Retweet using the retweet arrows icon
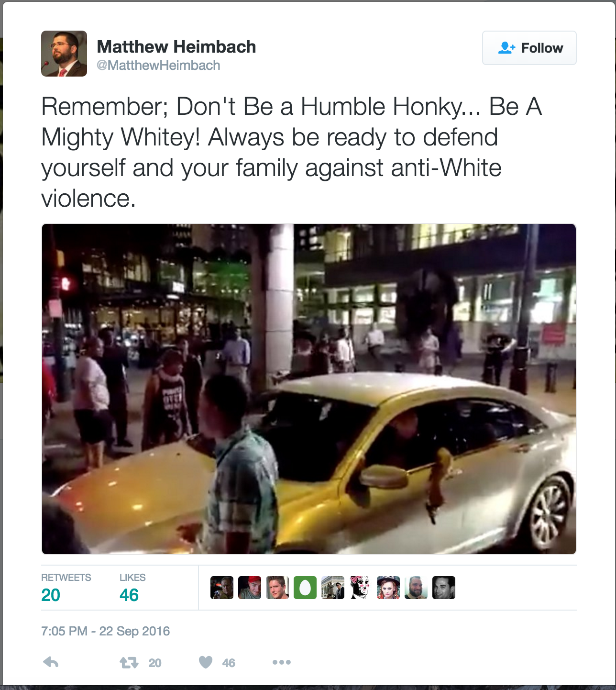The width and height of the screenshot is (616, 690). 129,663
